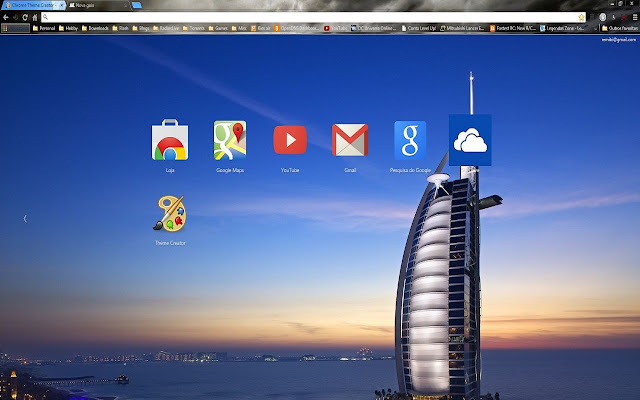Open the Flash bookmarks folder
The image size is (640, 400).
tap(120, 28)
